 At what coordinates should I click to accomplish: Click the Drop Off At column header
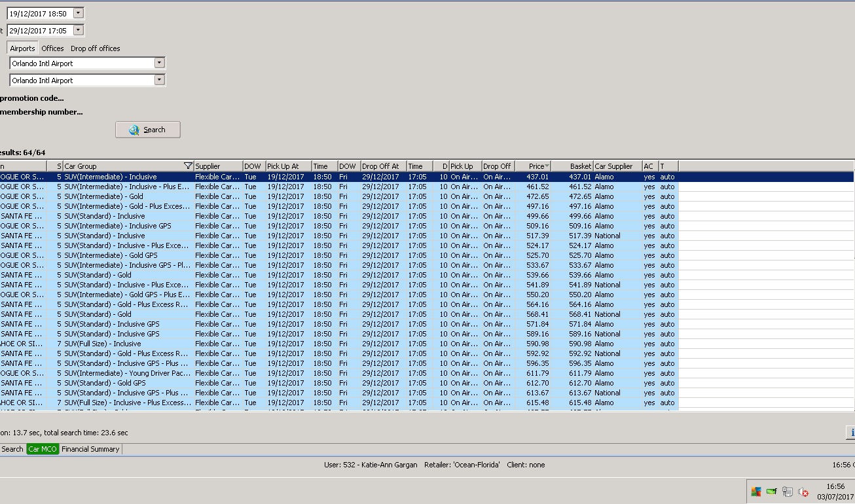(x=383, y=166)
